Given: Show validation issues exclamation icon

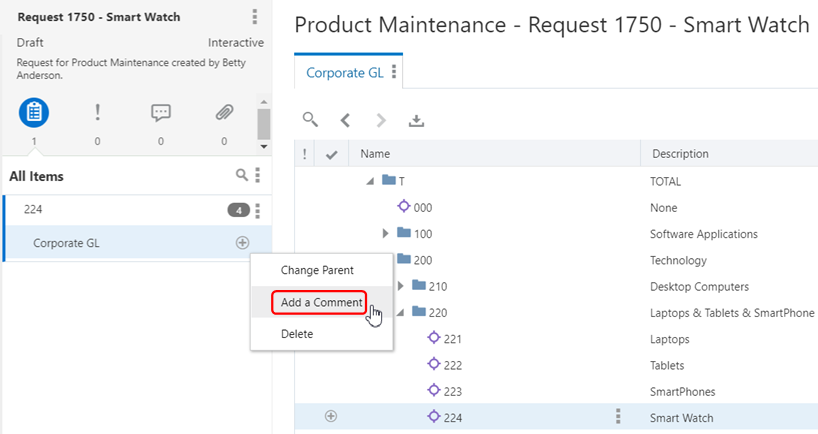Looking at the screenshot, I should tap(97, 113).
